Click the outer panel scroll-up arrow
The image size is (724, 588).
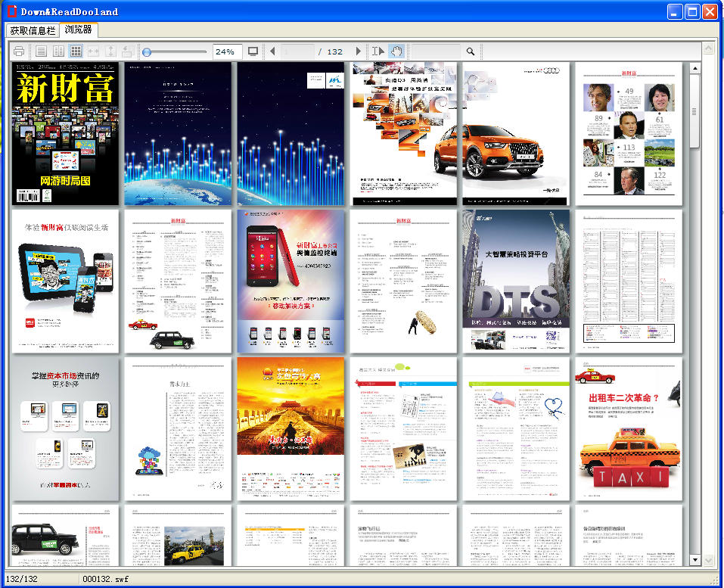click(708, 47)
